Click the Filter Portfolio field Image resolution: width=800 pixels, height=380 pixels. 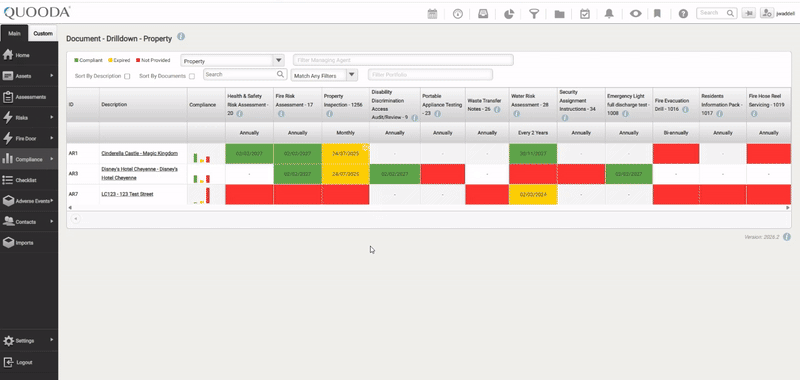click(x=430, y=75)
